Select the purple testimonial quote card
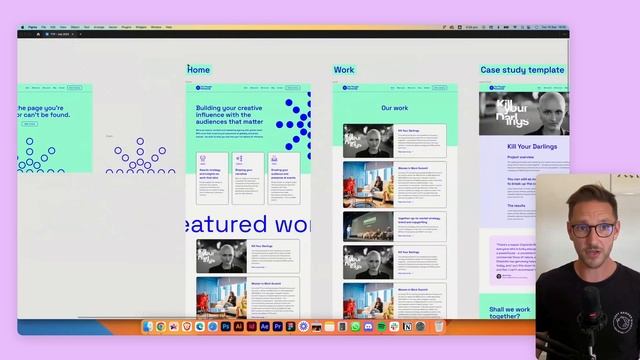The height and width of the screenshot is (360, 640). coord(513,260)
